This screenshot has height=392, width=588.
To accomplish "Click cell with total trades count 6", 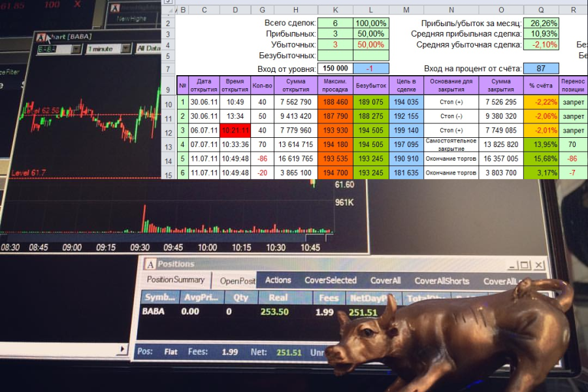I will (335, 24).
